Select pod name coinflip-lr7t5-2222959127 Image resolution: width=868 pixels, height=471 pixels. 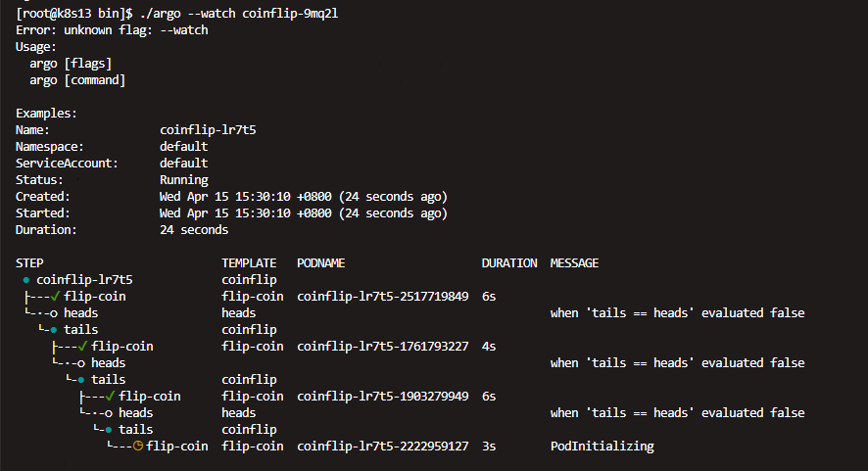pyautogui.click(x=382, y=447)
